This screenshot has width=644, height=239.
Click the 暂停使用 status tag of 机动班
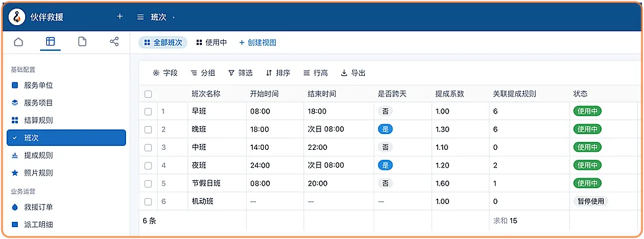click(591, 201)
